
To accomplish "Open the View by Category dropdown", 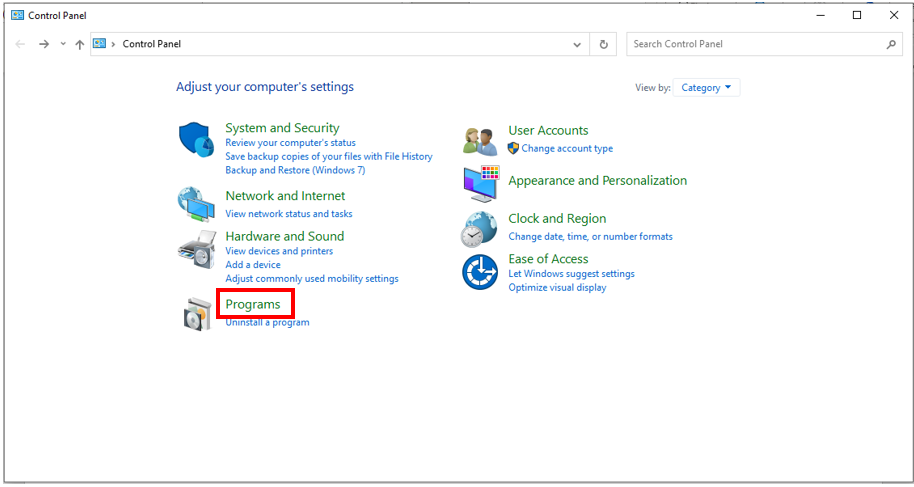I will (706, 87).
